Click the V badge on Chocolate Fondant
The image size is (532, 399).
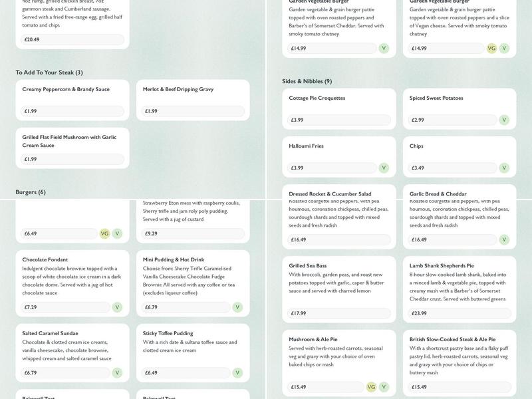pyautogui.click(x=117, y=307)
